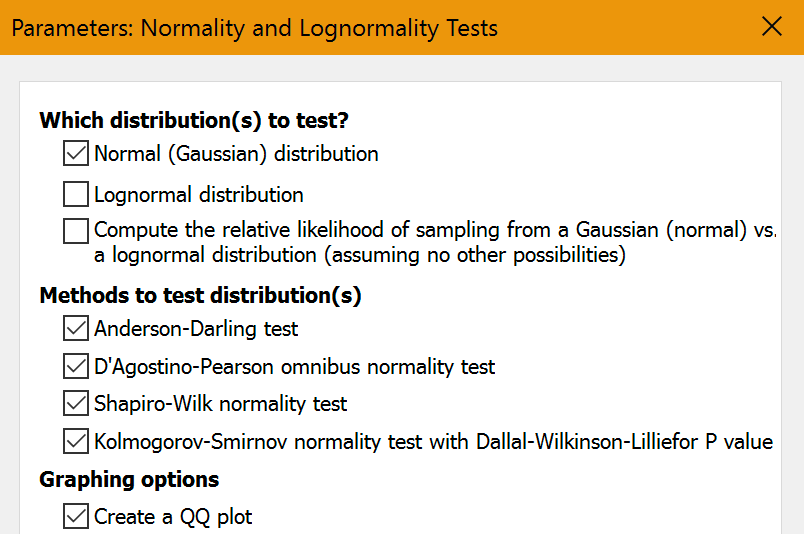Uncheck the D'Agostino-Pearson omnibus test box
Viewport: 804px width, 534px height.
click(76, 366)
